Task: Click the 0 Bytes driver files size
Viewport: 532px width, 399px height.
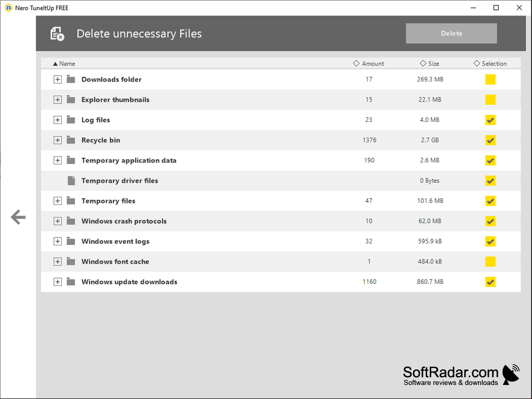Action: (430, 181)
